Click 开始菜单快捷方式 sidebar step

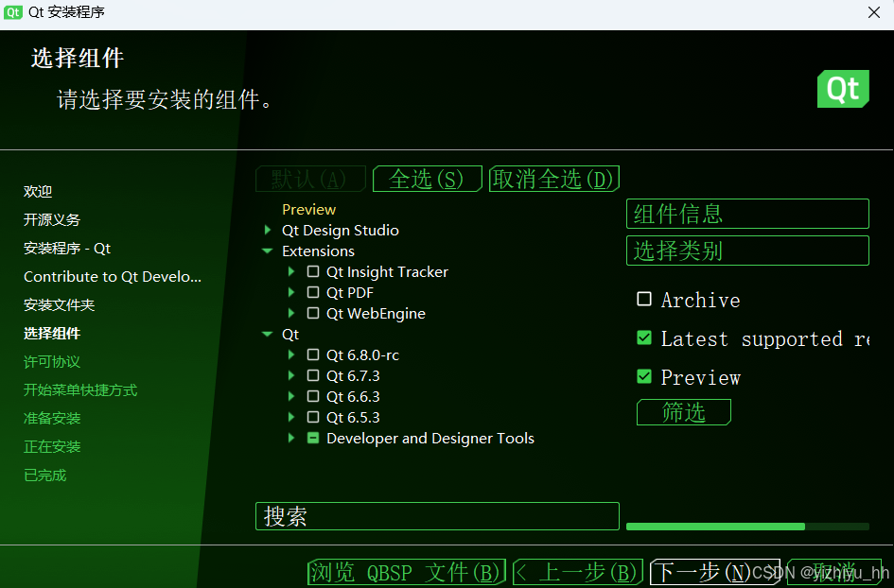(80, 390)
